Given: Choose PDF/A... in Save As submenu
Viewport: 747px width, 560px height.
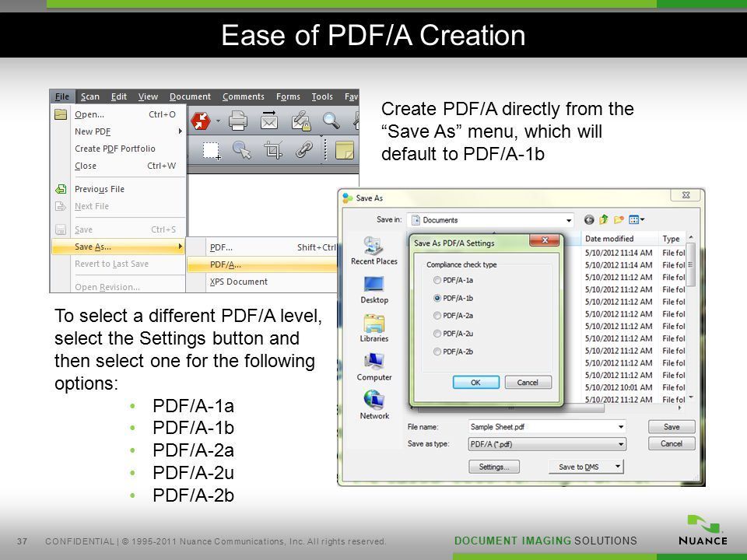Looking at the screenshot, I should point(262,264).
